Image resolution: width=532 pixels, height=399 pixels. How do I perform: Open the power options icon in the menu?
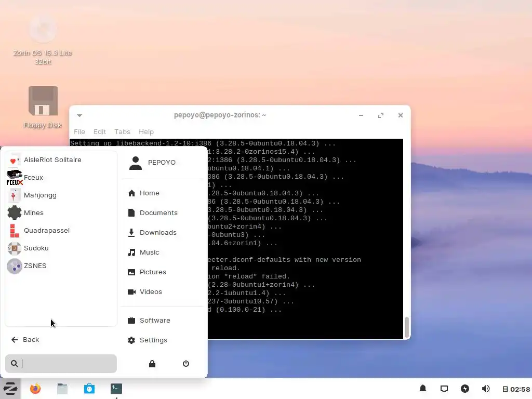tap(186, 364)
